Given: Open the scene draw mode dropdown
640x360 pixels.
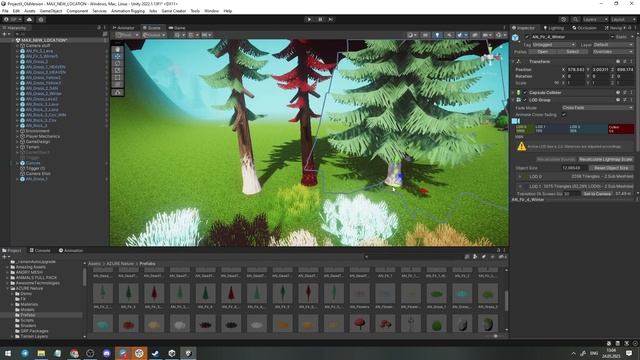Looking at the screenshot, I should coord(412,35).
